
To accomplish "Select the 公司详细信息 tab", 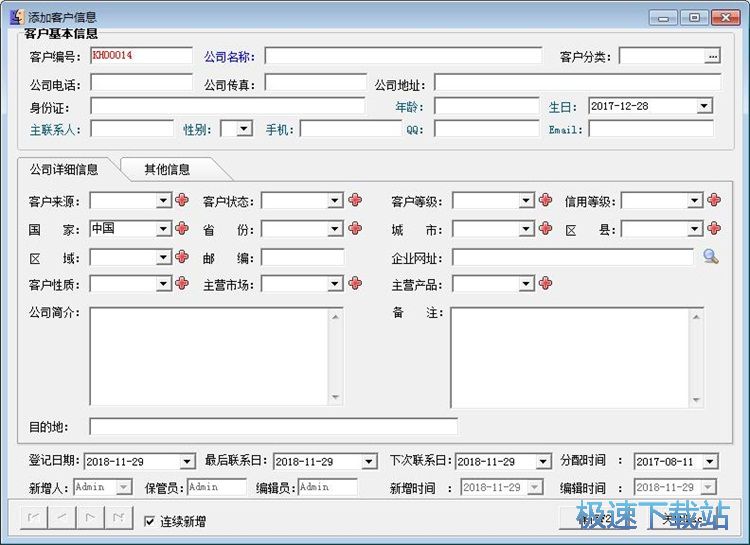I will point(64,169).
